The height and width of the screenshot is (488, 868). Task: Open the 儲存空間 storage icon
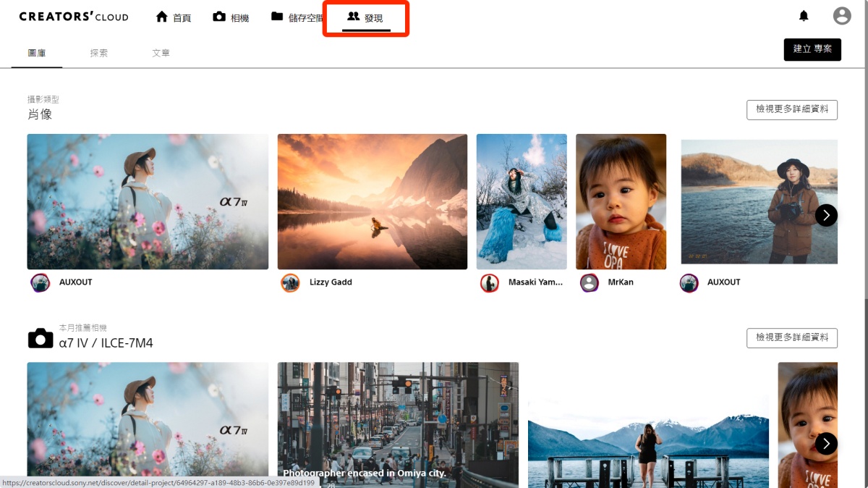[277, 16]
